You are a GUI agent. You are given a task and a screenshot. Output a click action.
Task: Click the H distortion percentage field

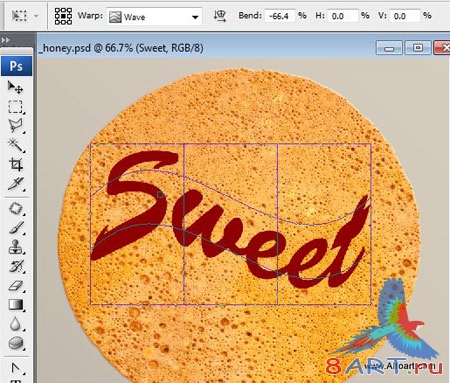[342, 16]
